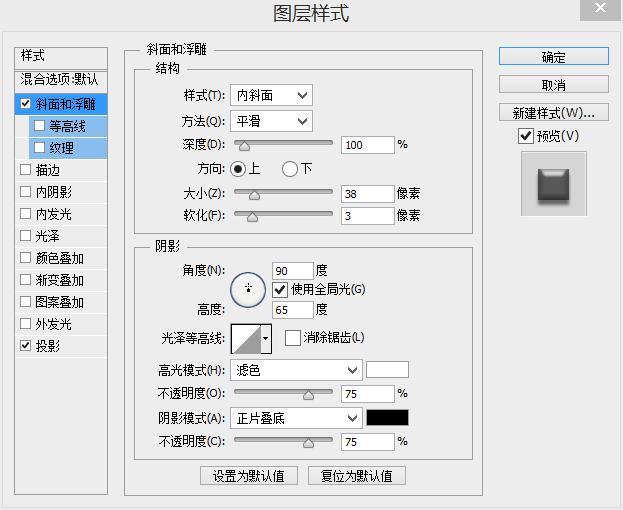This screenshot has height=510, width=623.
Task: Click the 软化 slider handle
Action: pyautogui.click(x=252, y=217)
